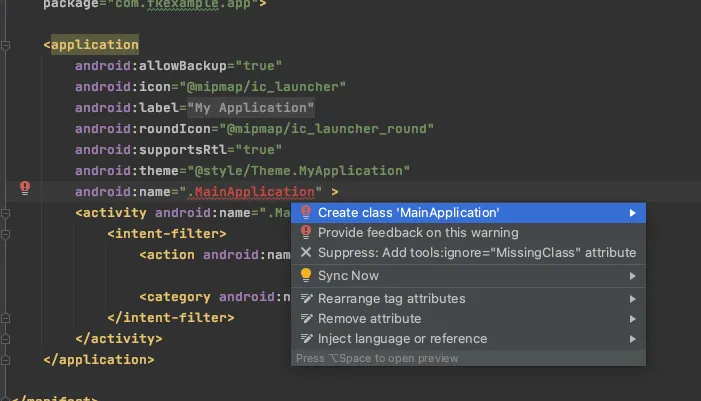Select Create class 'MainApplication' quick fix

click(468, 213)
